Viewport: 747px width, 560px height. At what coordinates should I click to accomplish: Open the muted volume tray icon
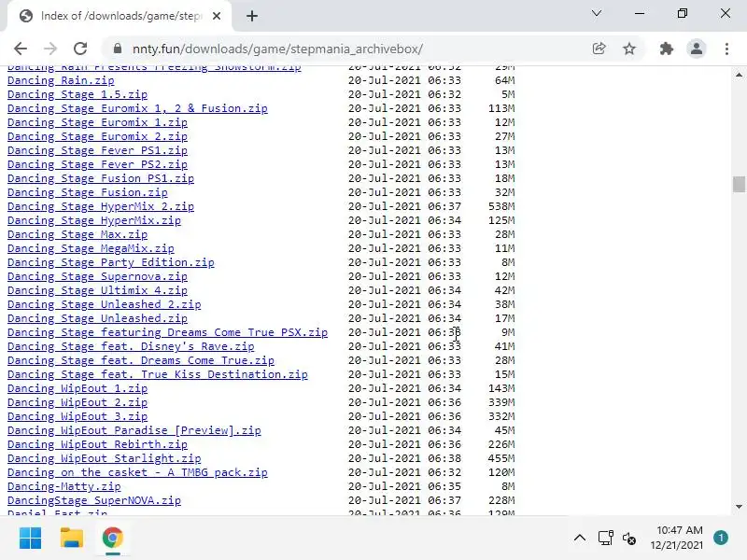[628, 539]
